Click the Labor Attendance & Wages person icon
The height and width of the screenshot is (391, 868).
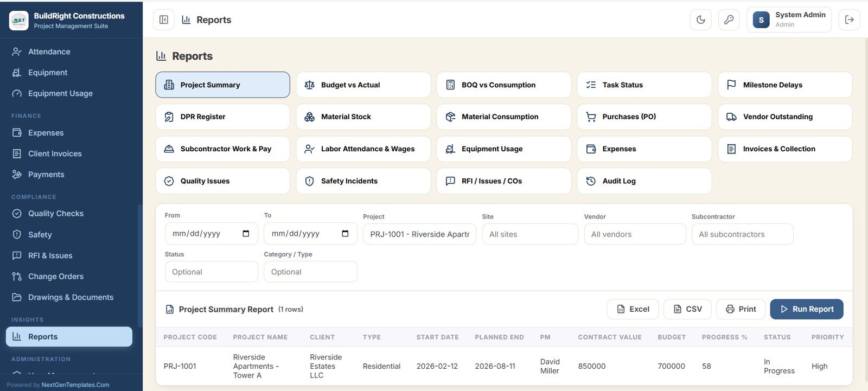click(x=309, y=149)
